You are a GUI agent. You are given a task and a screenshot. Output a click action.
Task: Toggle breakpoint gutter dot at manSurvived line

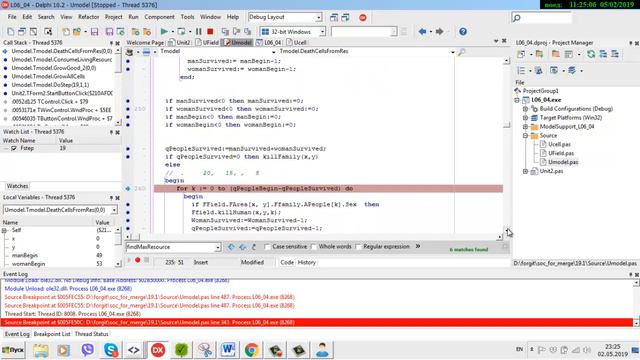pyautogui.click(x=128, y=61)
